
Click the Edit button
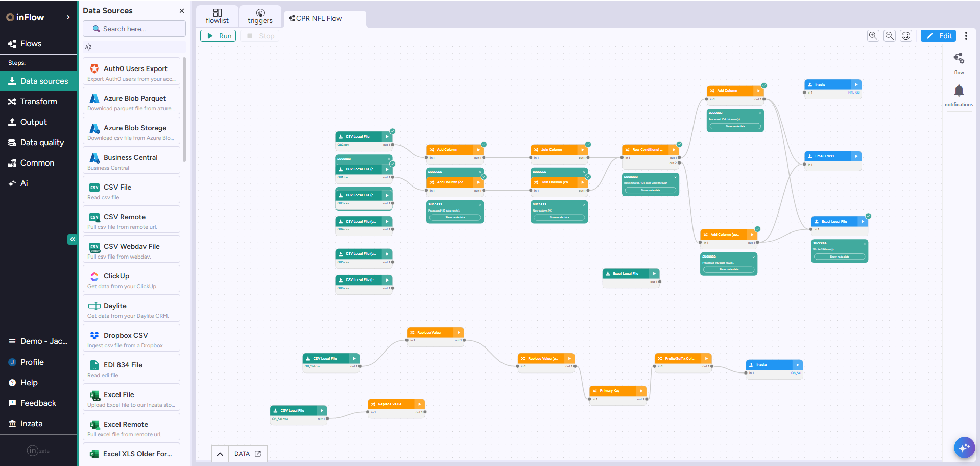point(938,36)
